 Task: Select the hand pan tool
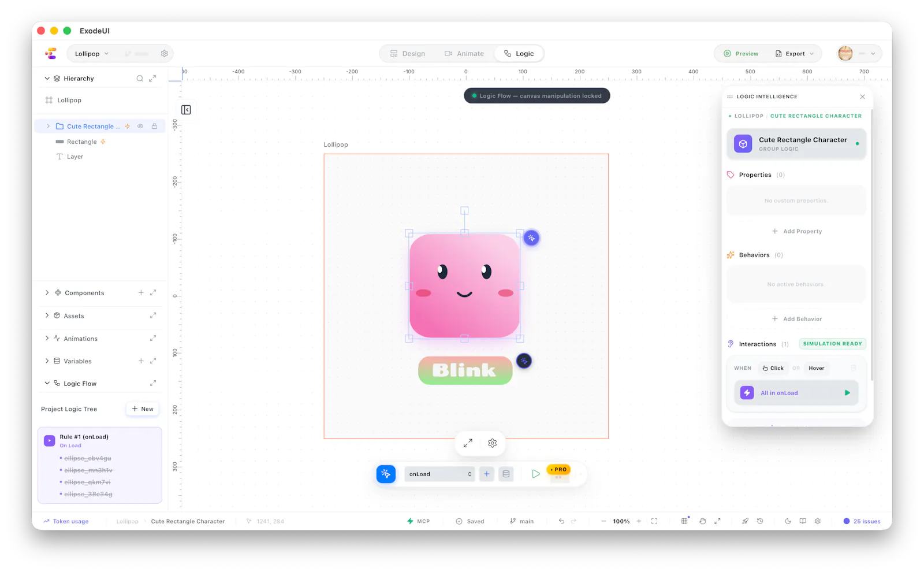[x=703, y=521]
